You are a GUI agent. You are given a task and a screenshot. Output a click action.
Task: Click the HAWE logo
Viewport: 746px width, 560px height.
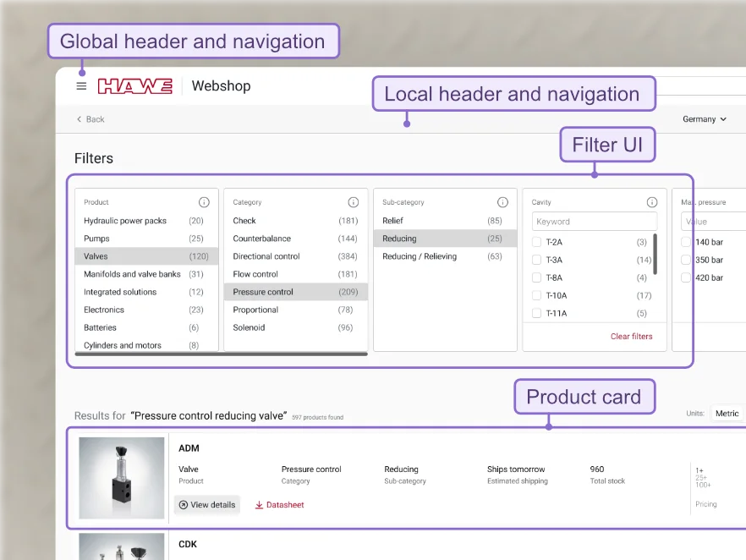[x=135, y=86]
